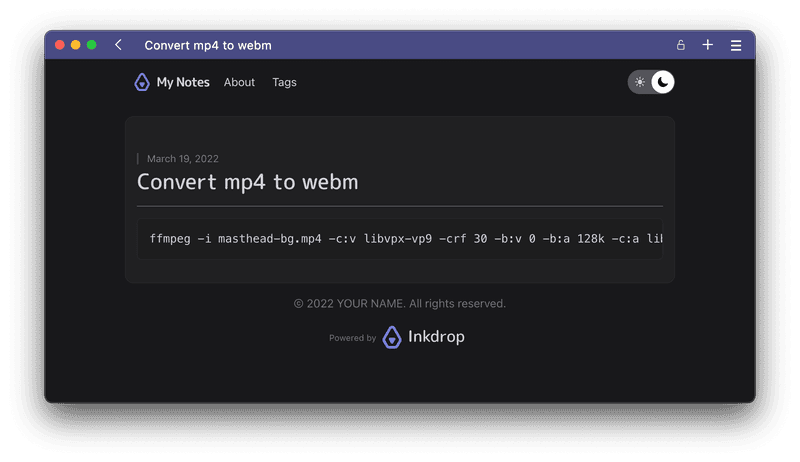Click the copyright text in footer
Image resolution: width=800 pixels, height=462 pixels.
tap(400, 303)
